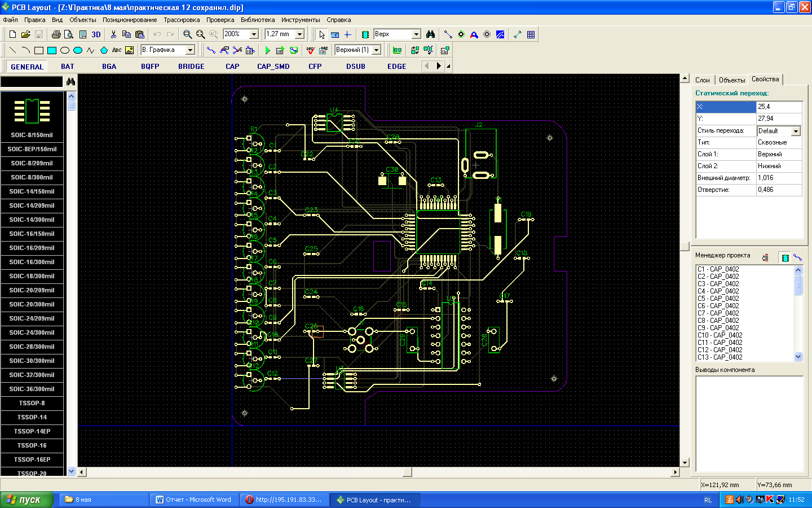812x508 pixels.
Task: Print the layout using the printer icon
Action: [x=56, y=34]
